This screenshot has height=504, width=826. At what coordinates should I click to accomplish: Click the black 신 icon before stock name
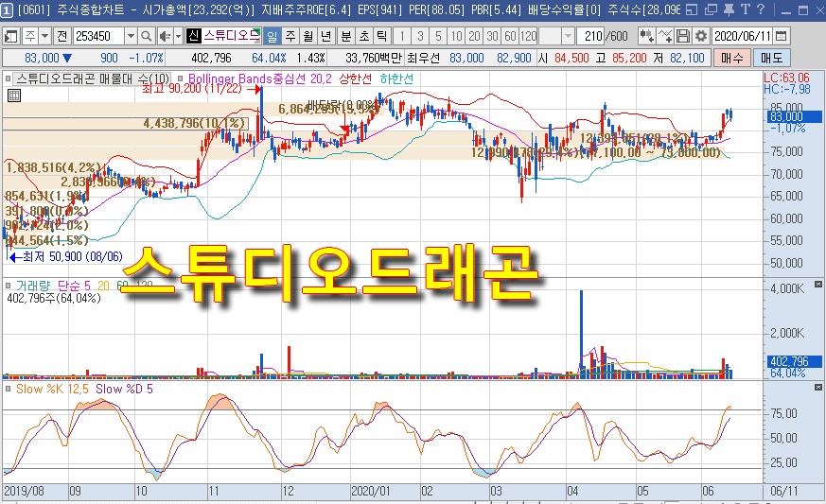(194, 36)
